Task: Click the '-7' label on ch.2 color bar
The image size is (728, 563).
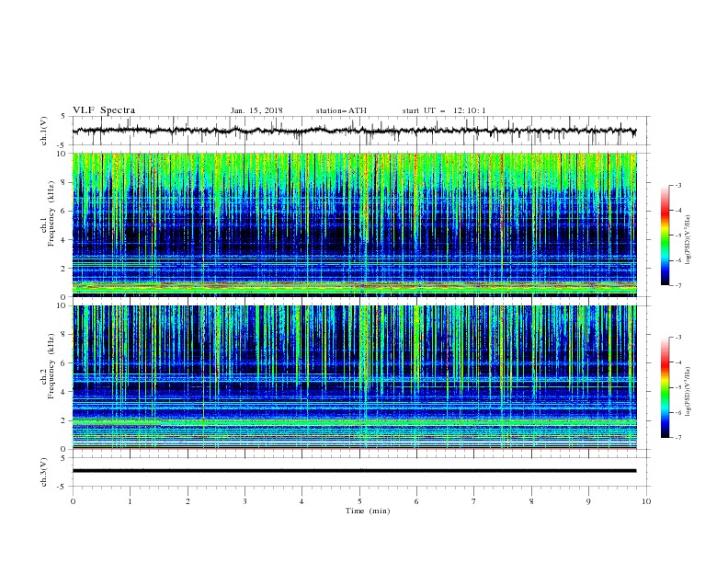Action: point(677,437)
